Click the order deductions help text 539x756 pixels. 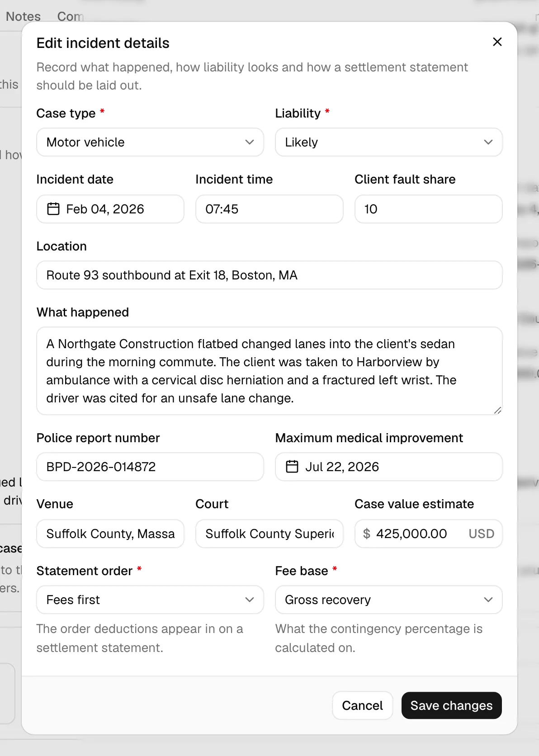140,638
